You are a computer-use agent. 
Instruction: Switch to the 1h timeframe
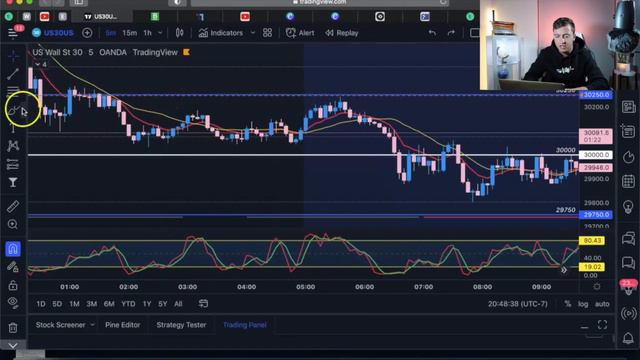pyautogui.click(x=148, y=33)
